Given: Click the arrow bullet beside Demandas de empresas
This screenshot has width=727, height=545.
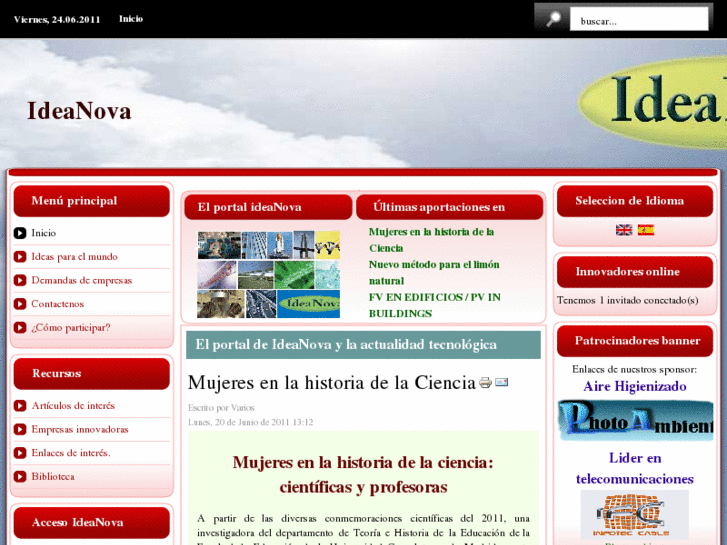Looking at the screenshot, I should click(x=20, y=280).
